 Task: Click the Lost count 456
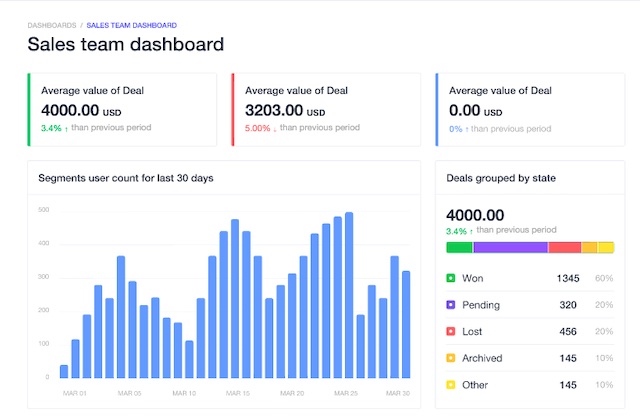(568, 331)
